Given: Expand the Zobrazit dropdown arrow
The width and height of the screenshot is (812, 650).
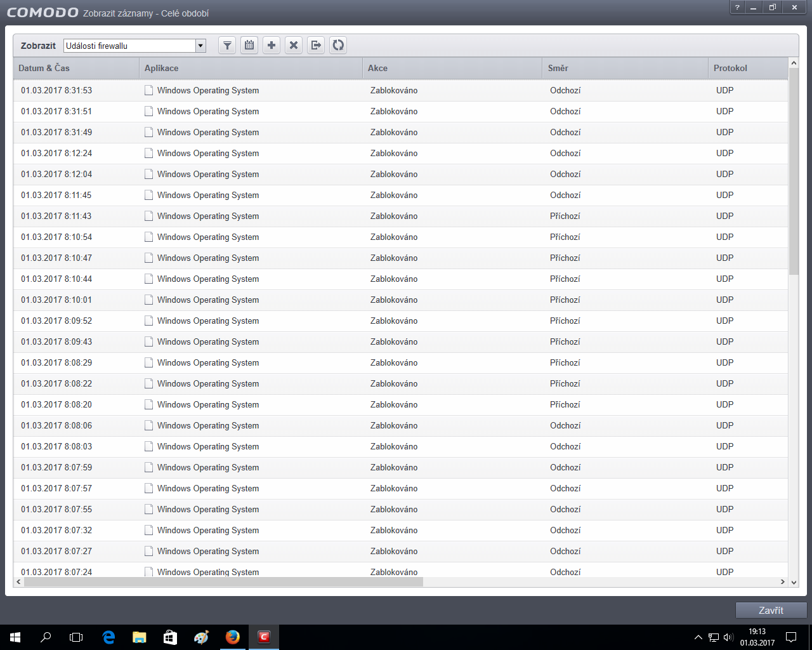Looking at the screenshot, I should click(x=201, y=46).
